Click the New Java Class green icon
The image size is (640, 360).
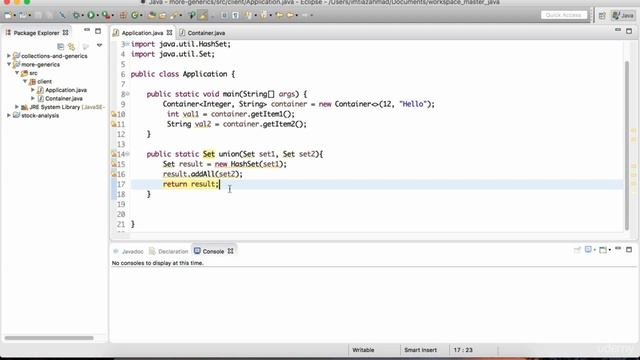click(x=134, y=16)
